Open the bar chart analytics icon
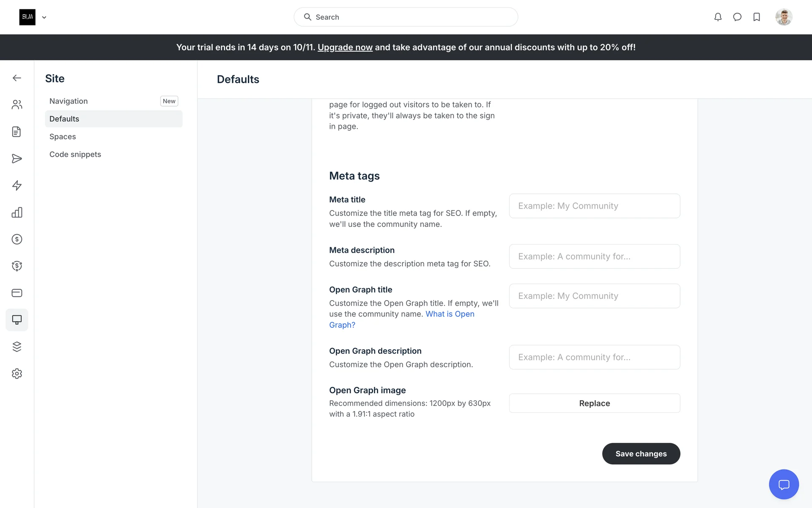Viewport: 812px width, 508px height. 17,213
